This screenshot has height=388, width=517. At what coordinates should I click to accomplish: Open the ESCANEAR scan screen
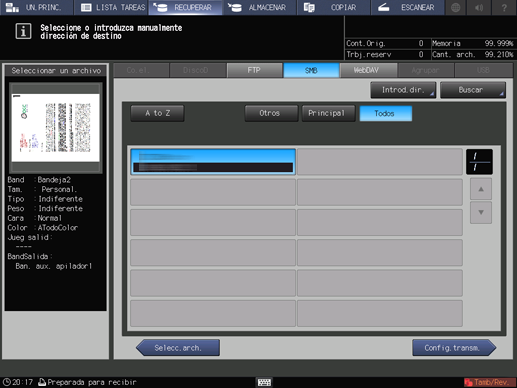tap(408, 7)
